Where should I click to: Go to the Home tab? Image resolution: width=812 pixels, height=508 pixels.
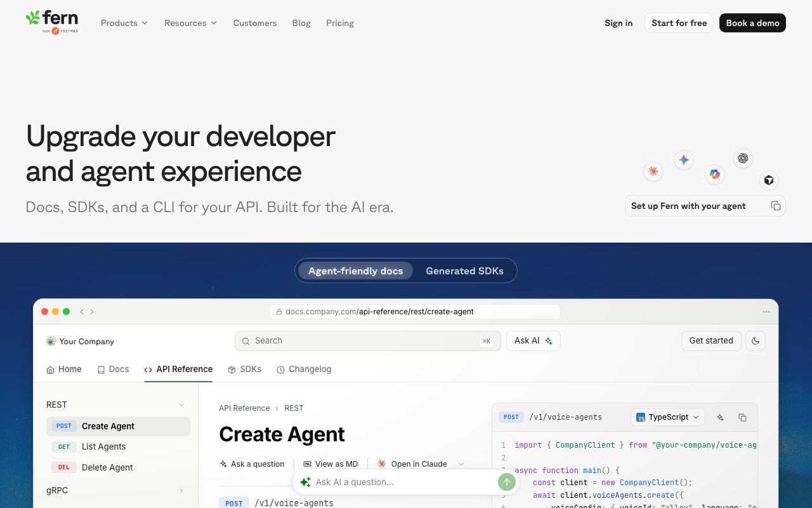point(64,369)
